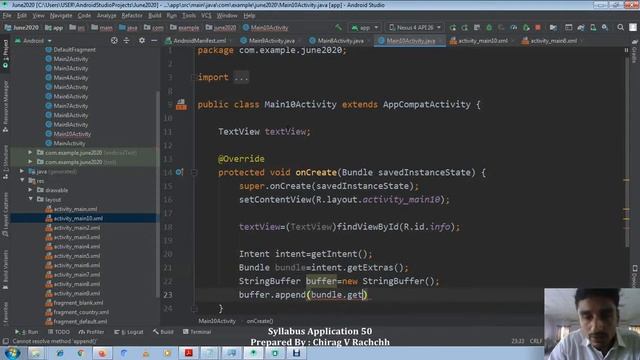Expand the java (generated) folder
The width and height of the screenshot is (640, 360).
(22, 171)
